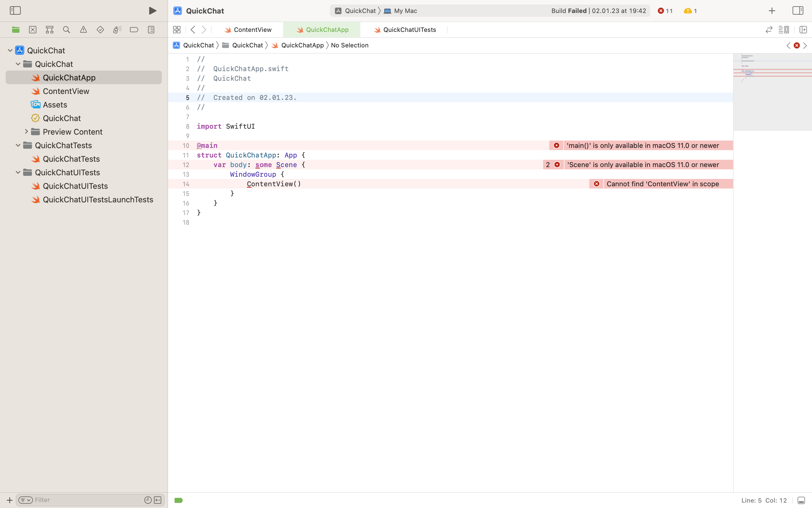Show the Report navigator
This screenshot has width=812, height=508.
click(151, 30)
